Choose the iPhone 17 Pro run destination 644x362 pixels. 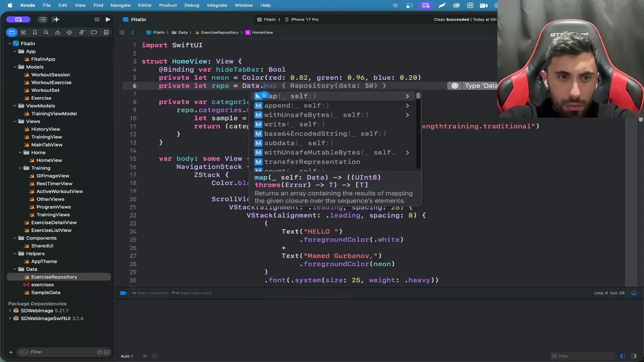(301, 20)
